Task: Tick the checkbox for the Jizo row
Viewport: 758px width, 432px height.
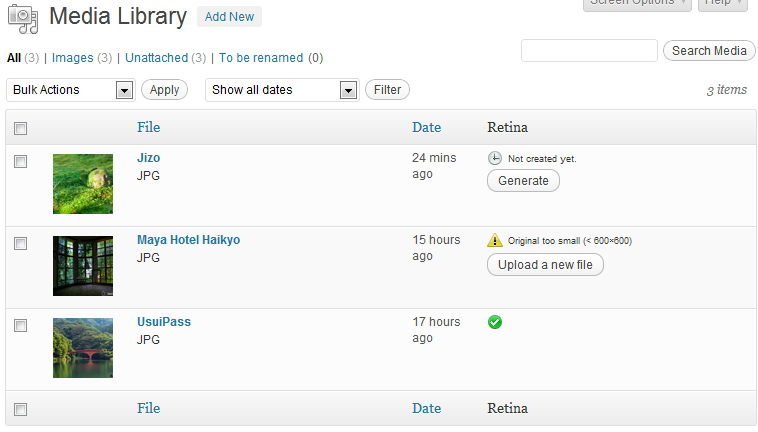Action: coord(21,161)
